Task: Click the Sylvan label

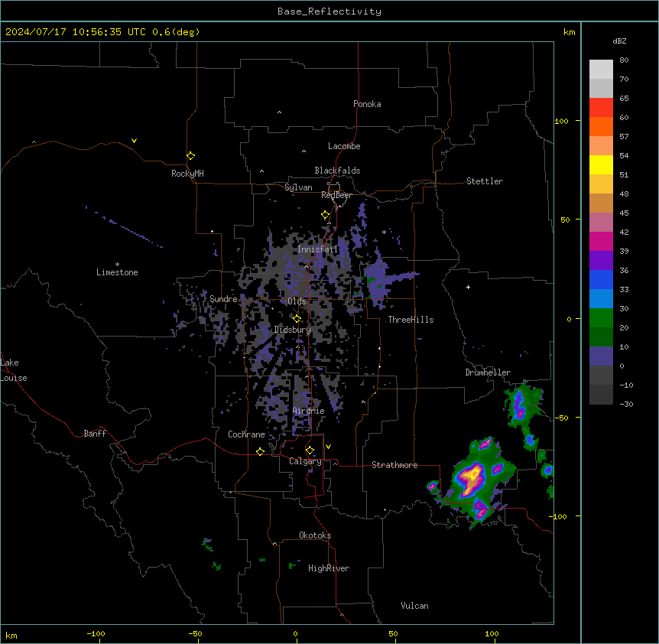Action: [x=298, y=187]
